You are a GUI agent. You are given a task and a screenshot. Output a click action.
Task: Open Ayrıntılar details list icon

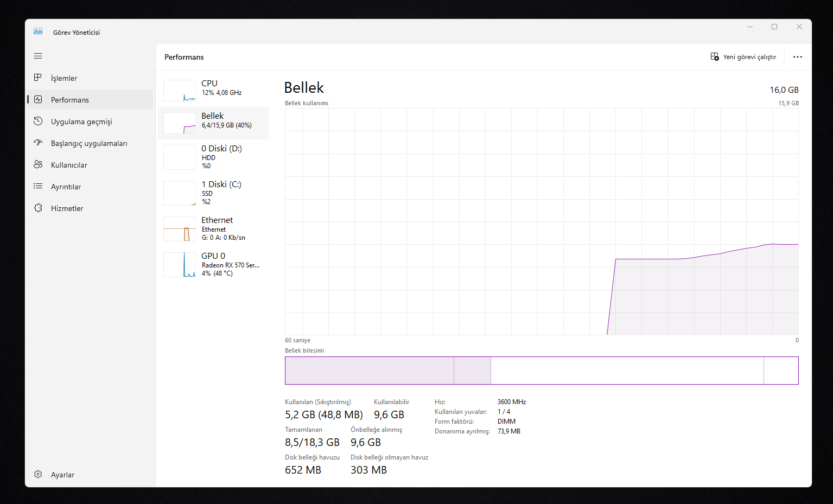38,186
